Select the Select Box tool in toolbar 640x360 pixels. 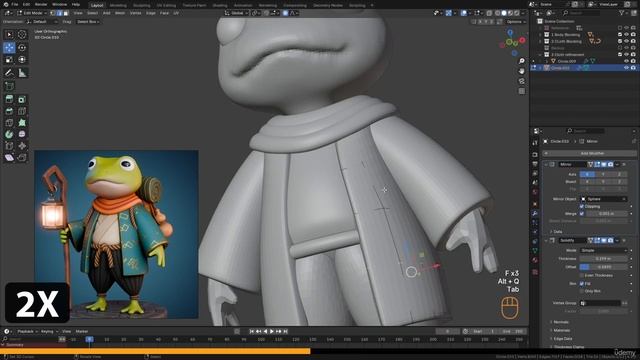(9, 35)
